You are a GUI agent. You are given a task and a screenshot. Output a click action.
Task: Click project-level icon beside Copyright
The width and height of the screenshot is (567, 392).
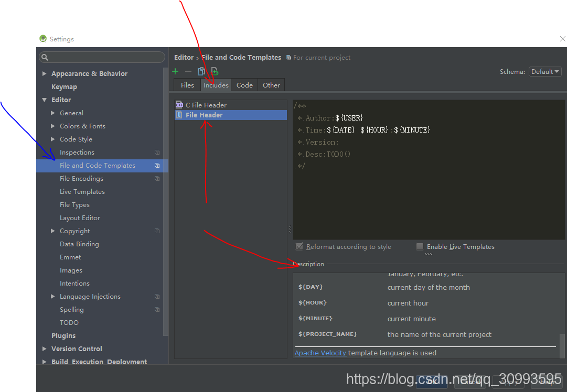pos(157,231)
